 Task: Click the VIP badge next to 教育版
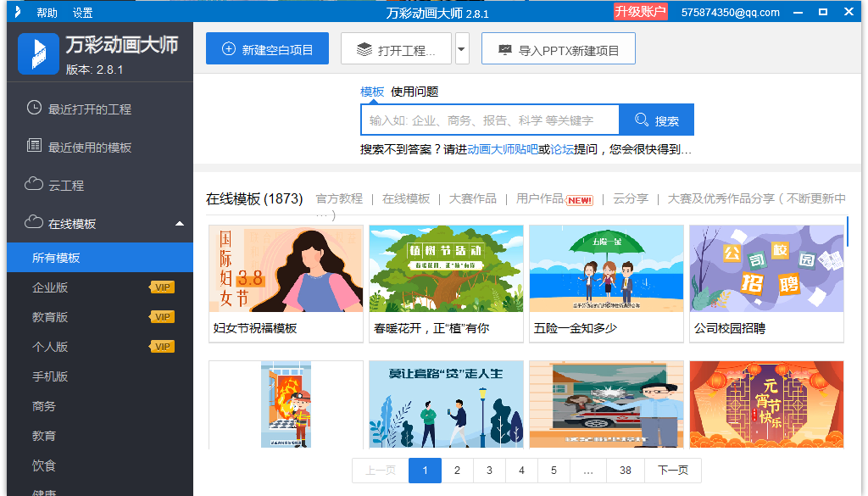(x=161, y=317)
